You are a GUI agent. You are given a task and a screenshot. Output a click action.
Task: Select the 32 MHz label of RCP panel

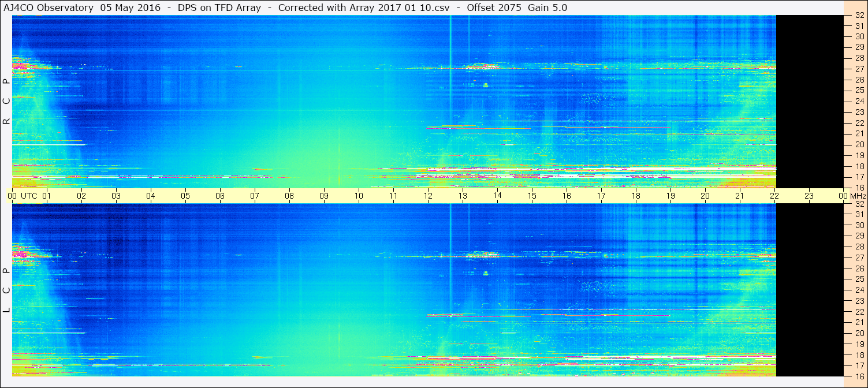pos(859,16)
